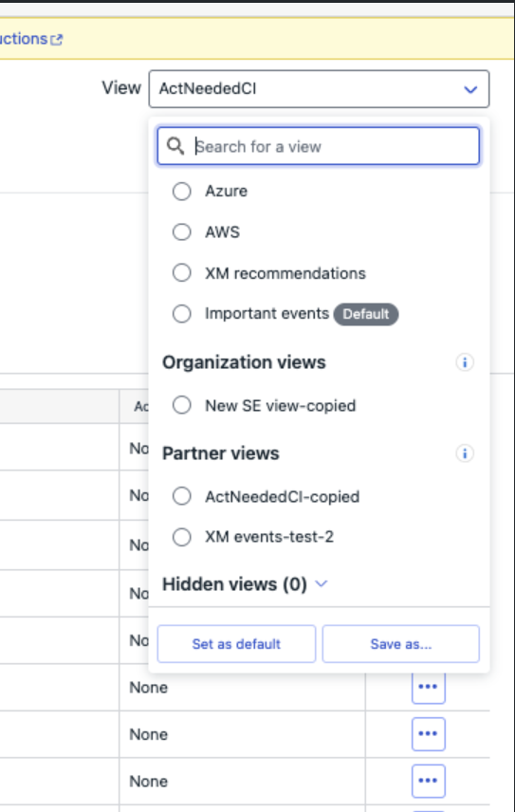This screenshot has height=812, width=515.
Task: Select the AWS view radio button
Action: tap(182, 231)
